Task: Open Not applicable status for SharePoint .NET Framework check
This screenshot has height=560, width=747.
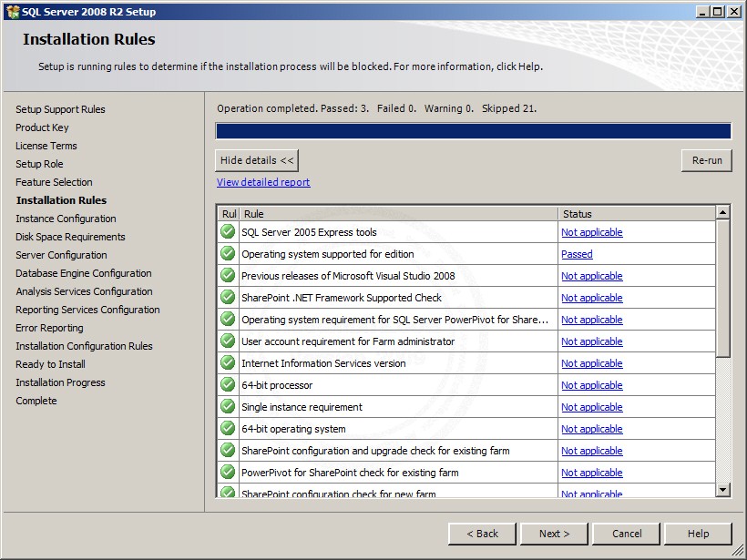Action: click(592, 298)
